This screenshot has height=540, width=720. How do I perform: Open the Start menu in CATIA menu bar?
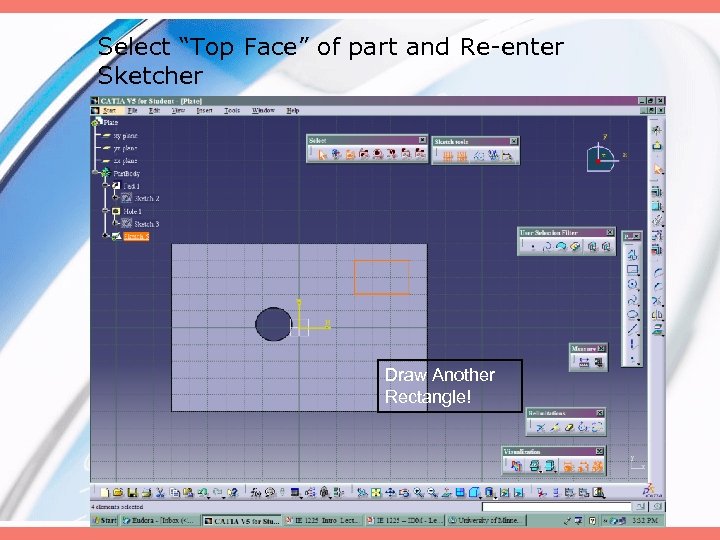click(109, 111)
